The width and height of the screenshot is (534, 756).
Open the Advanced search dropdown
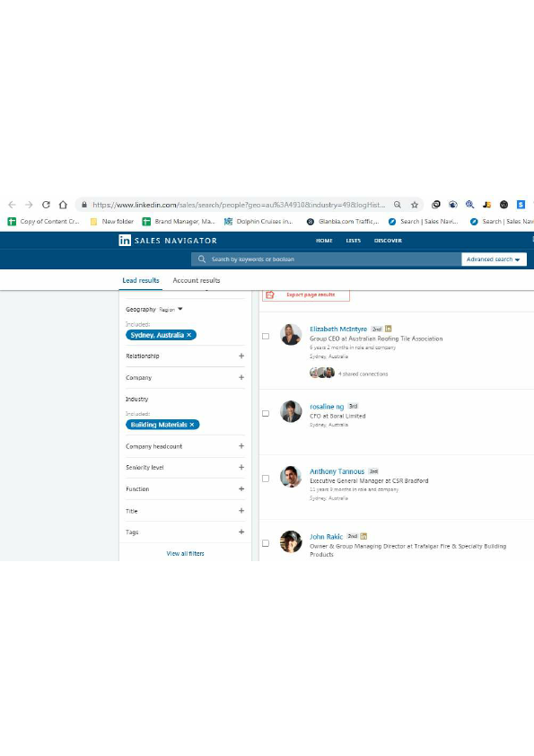(x=494, y=259)
